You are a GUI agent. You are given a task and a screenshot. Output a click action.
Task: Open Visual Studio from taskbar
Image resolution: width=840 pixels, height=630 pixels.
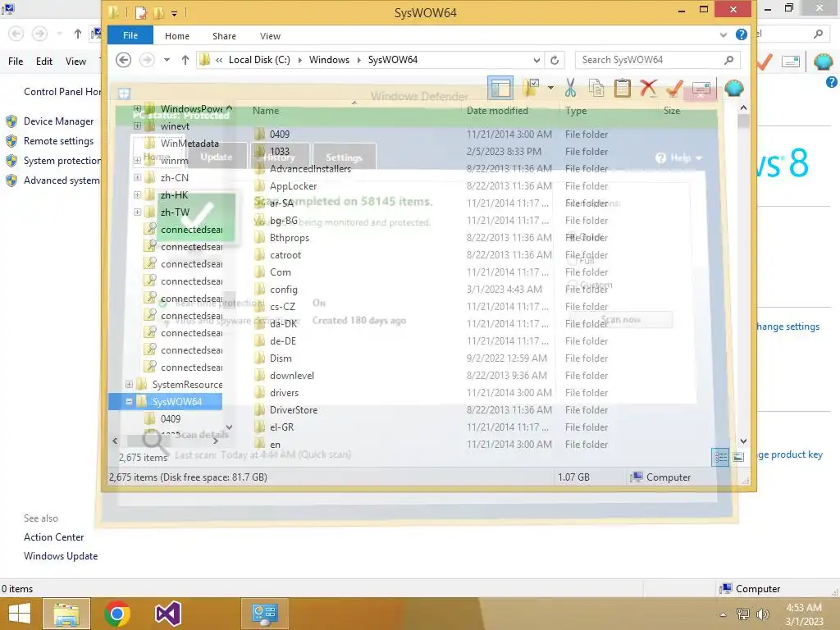(x=168, y=614)
